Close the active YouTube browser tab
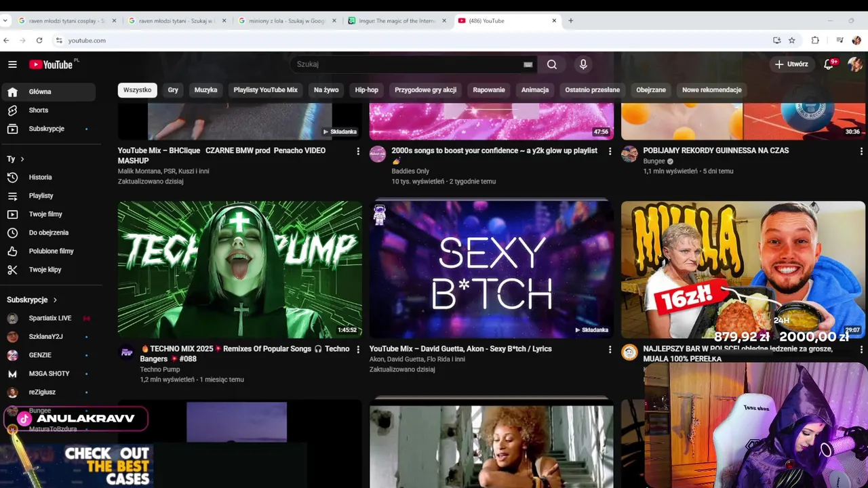This screenshot has width=868, height=488. click(x=554, y=21)
